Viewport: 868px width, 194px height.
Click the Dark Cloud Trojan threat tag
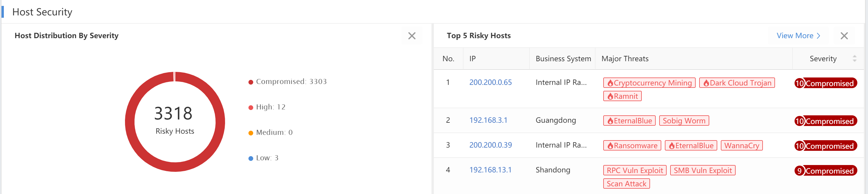pos(737,83)
